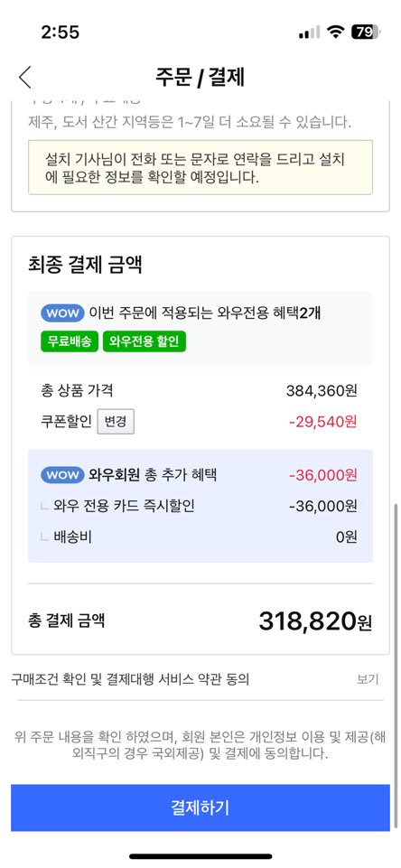Tap the 주문 / 결제 page title

point(200,78)
